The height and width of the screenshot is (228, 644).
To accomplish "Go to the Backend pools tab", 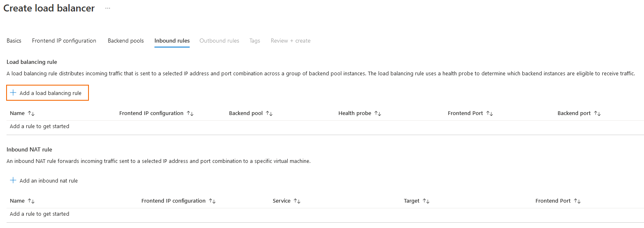I will (x=126, y=41).
